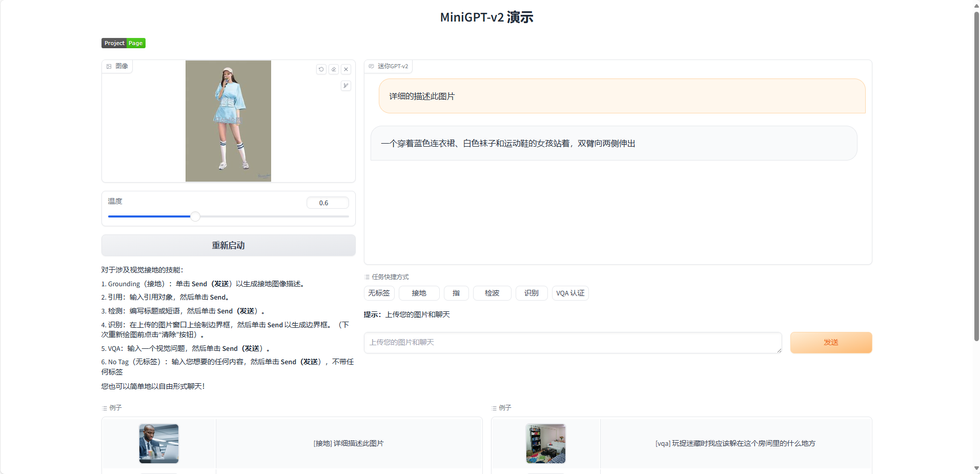
Task: Click the 图像 panel label icon
Action: point(109,66)
